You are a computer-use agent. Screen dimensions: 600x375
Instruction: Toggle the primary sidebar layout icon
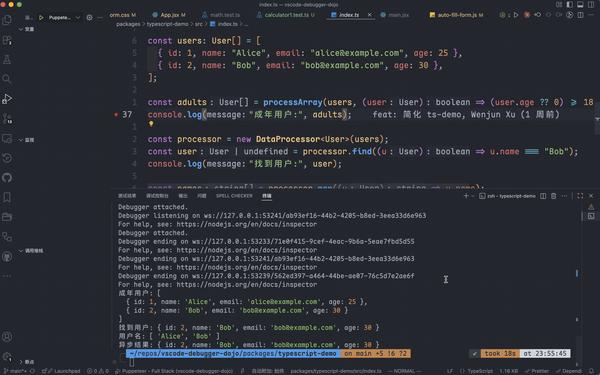[x=569, y=5]
